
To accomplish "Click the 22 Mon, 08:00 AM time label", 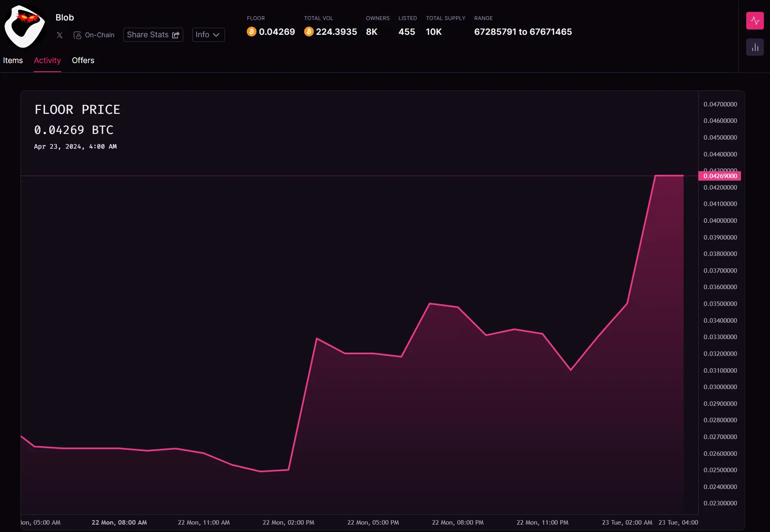I will click(x=119, y=523).
